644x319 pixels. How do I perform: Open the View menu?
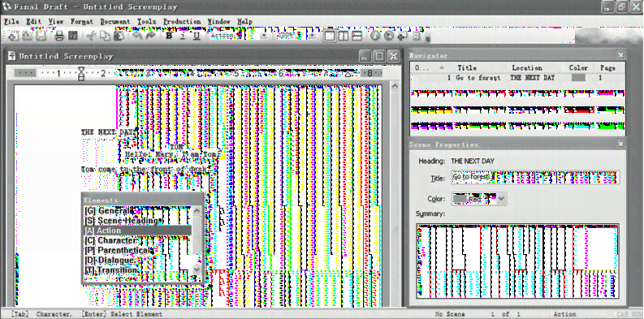point(56,21)
